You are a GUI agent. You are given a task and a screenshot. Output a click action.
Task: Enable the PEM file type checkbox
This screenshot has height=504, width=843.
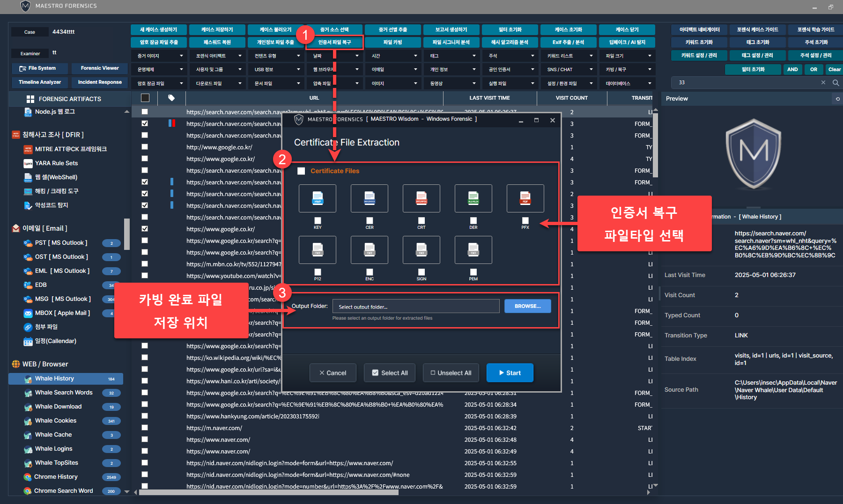[x=473, y=272]
